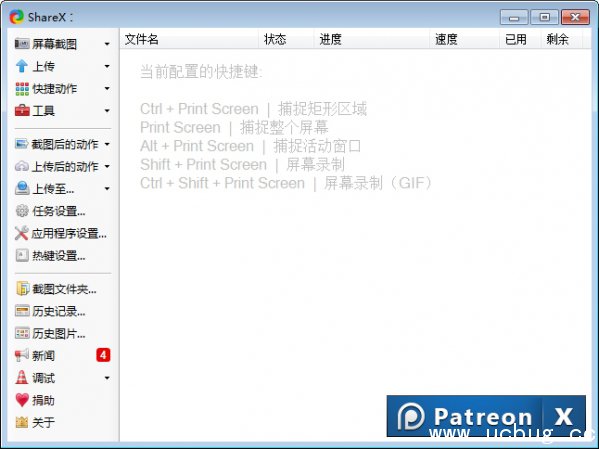Sort by the 速度 column header
Screen dimensions: 599x449
click(465, 39)
